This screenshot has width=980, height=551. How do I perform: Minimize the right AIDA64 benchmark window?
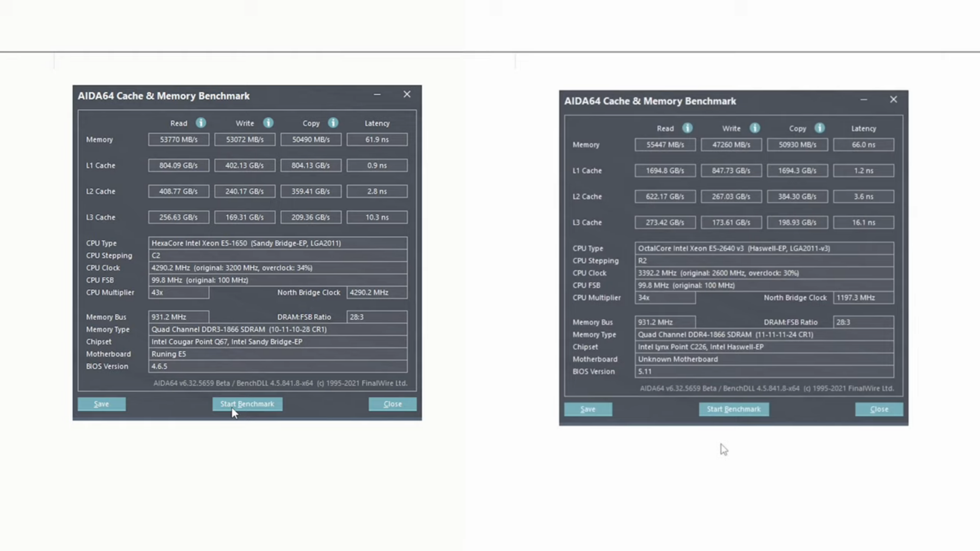(864, 99)
